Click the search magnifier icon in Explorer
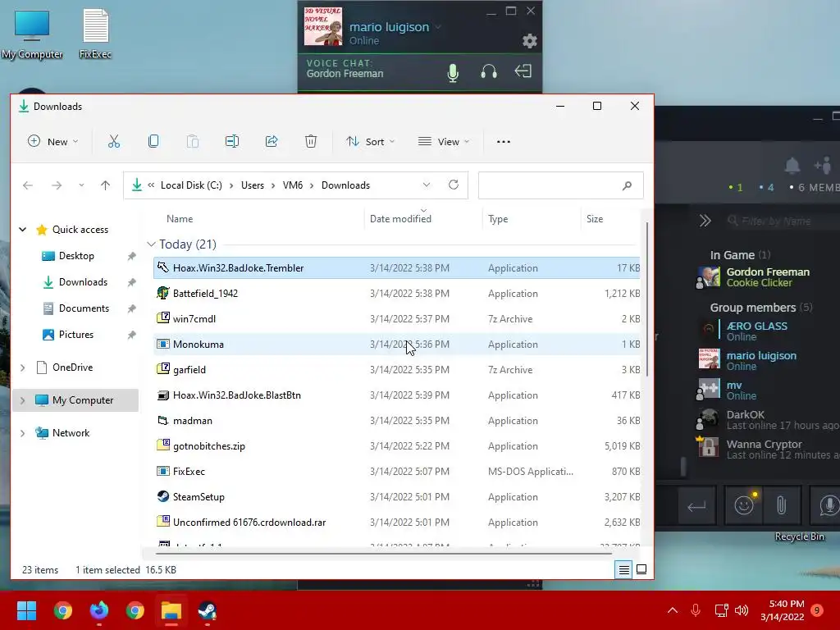 627,185
